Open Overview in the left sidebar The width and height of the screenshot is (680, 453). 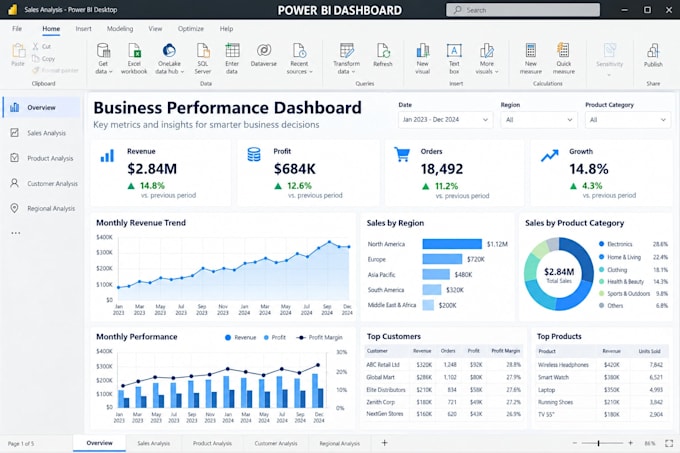coord(42,107)
